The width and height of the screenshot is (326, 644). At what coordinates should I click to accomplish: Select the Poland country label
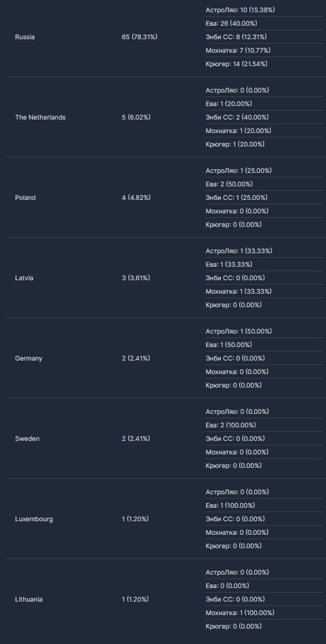(26, 197)
